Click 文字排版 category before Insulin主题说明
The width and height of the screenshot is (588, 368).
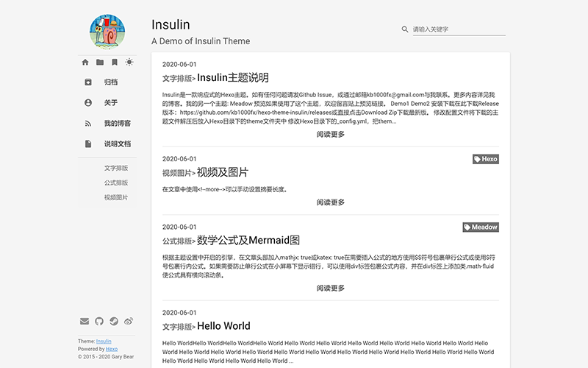(x=177, y=79)
